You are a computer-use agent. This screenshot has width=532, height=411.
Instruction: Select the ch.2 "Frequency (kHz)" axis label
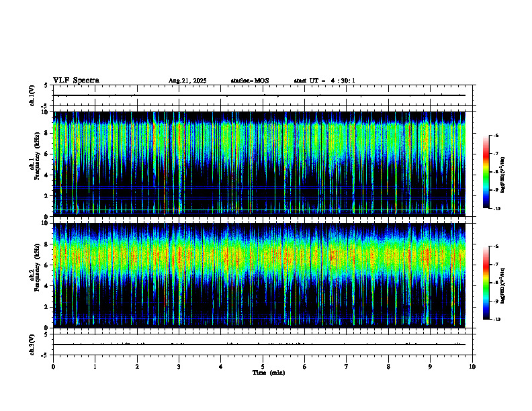coord(38,267)
